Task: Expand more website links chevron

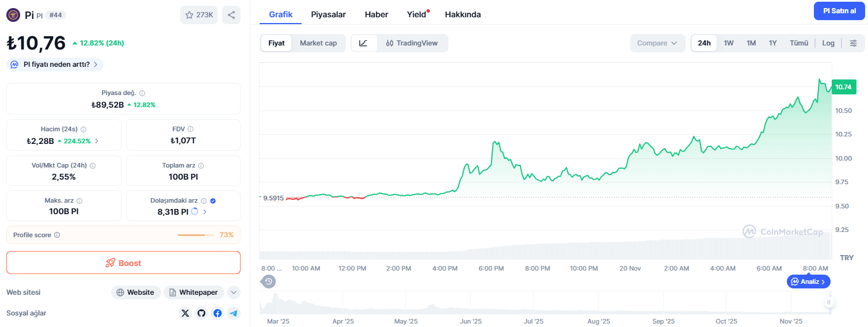Action: point(234,292)
